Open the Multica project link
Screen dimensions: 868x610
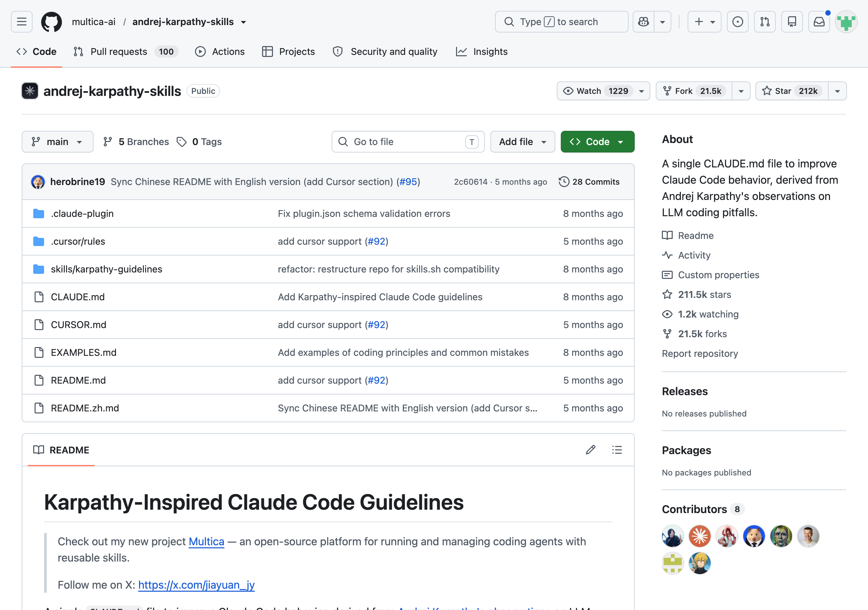206,541
